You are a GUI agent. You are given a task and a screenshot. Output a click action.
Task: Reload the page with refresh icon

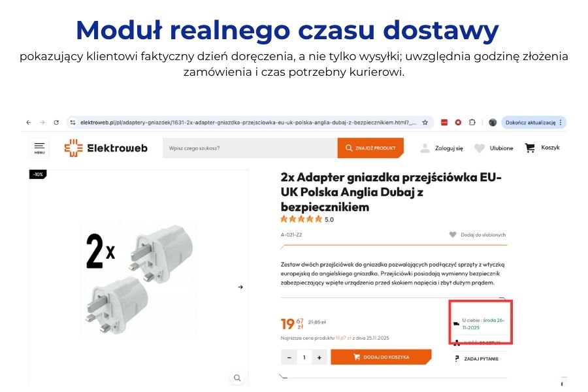[56, 122]
